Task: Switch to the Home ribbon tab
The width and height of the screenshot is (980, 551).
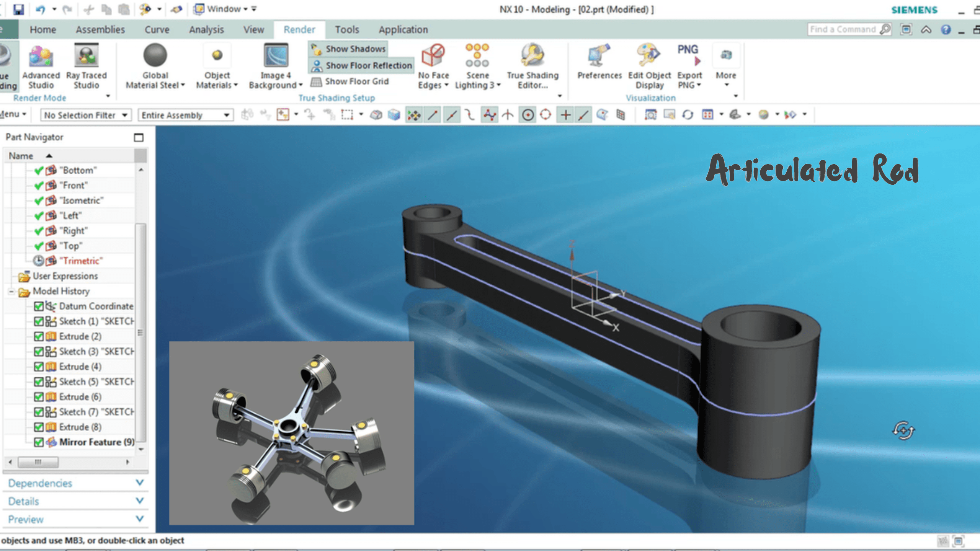Action: pyautogui.click(x=43, y=29)
